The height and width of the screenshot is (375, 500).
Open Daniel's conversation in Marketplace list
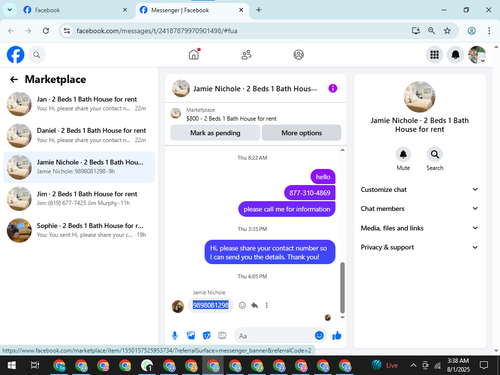click(79, 135)
